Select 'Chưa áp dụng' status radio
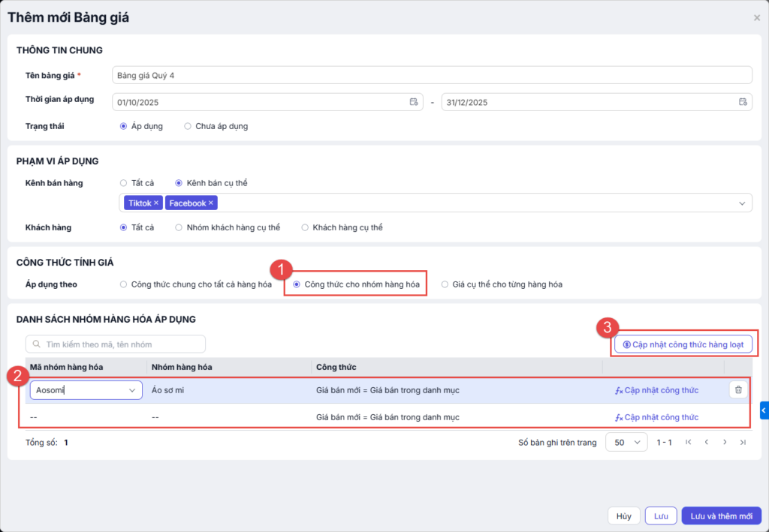The image size is (769, 532). (188, 126)
